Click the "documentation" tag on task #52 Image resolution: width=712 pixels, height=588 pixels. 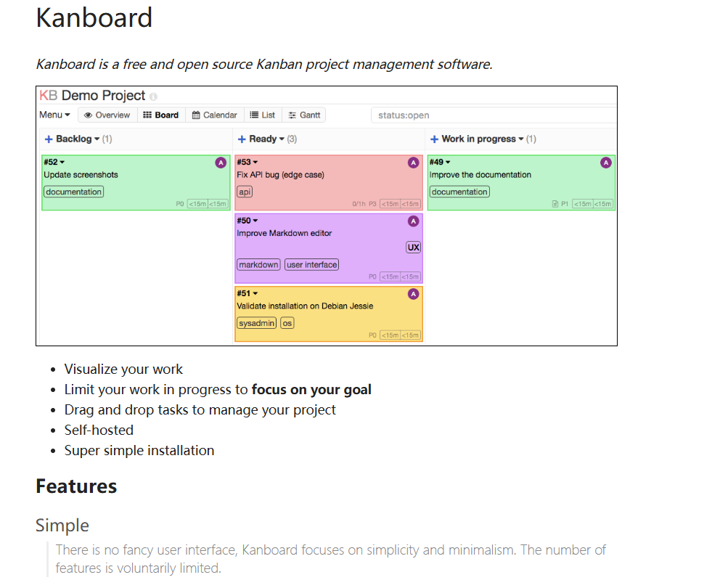(73, 192)
